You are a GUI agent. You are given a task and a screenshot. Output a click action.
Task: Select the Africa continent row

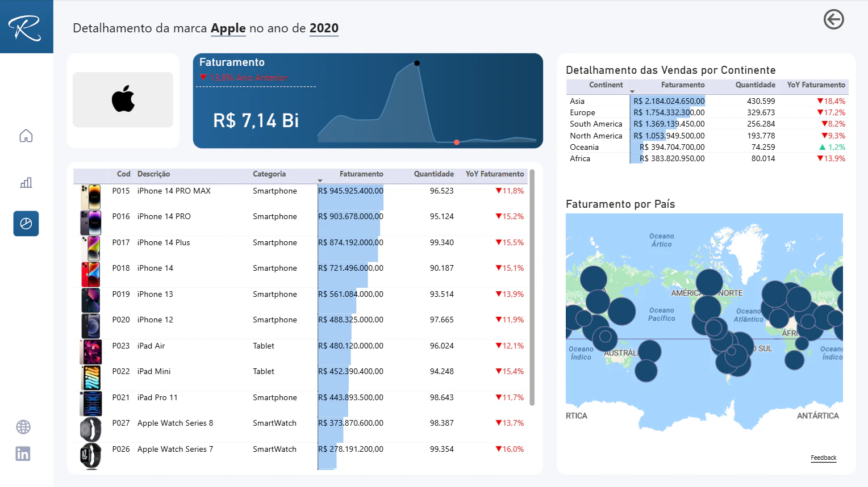coord(707,158)
